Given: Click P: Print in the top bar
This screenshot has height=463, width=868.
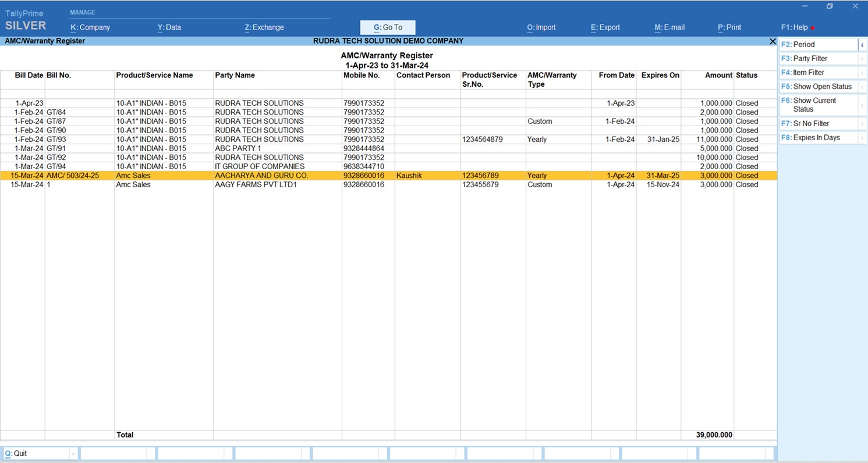Looking at the screenshot, I should [729, 27].
